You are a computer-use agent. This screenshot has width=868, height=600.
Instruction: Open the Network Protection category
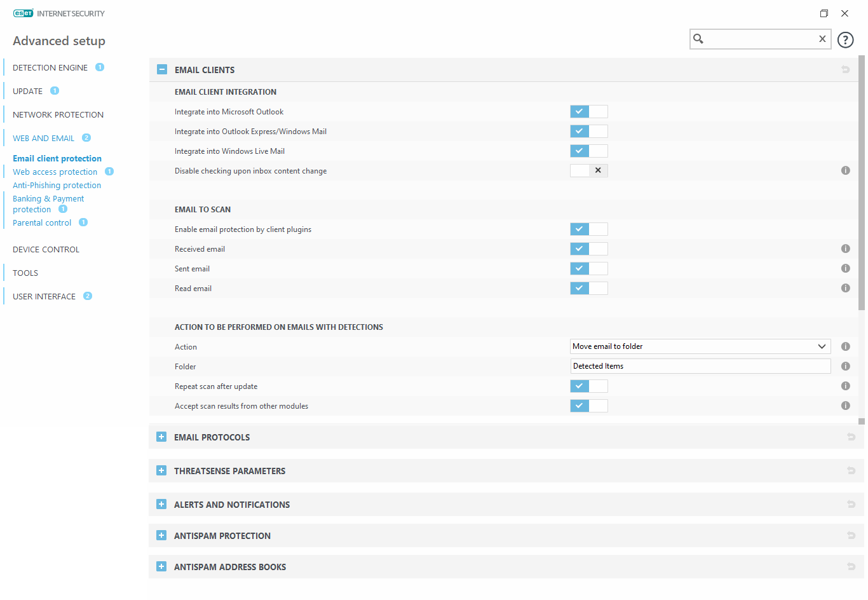pos(58,114)
